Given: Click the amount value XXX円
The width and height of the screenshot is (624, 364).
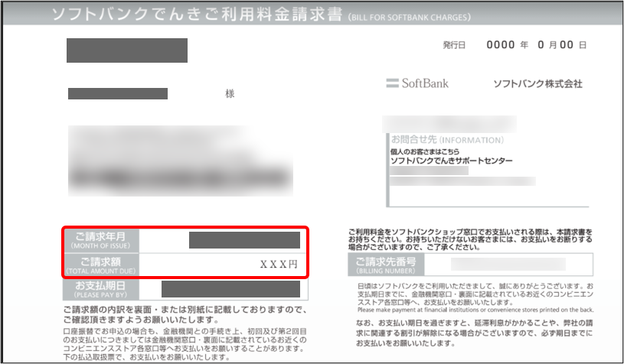Looking at the screenshot, I should 279,265.
